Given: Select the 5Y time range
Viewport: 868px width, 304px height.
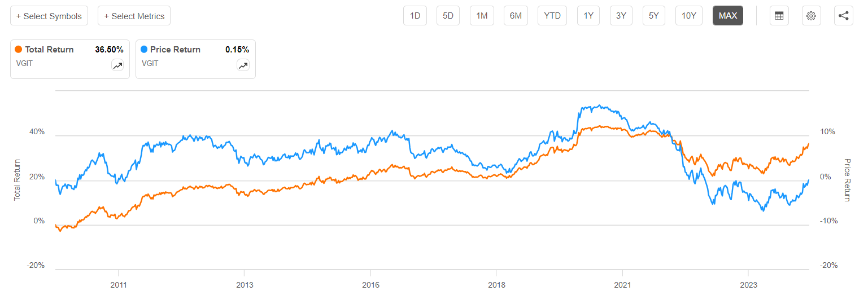Looking at the screenshot, I should [654, 16].
